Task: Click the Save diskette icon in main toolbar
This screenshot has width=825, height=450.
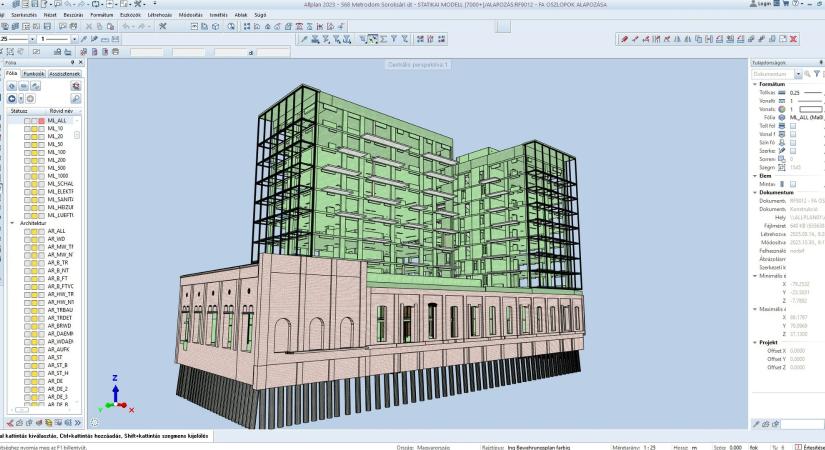Action: pos(47,26)
